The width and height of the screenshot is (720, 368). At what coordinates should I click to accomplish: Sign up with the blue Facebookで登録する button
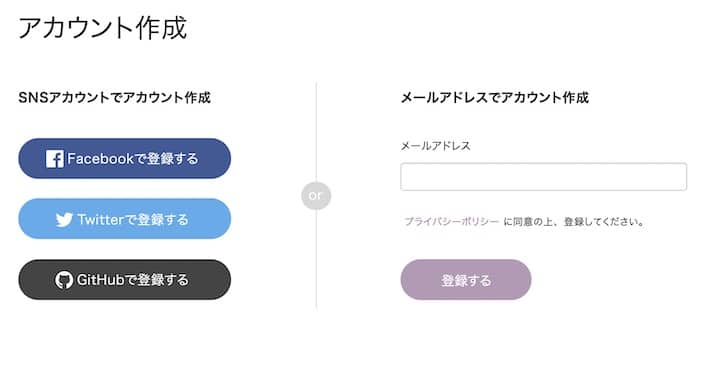click(124, 159)
